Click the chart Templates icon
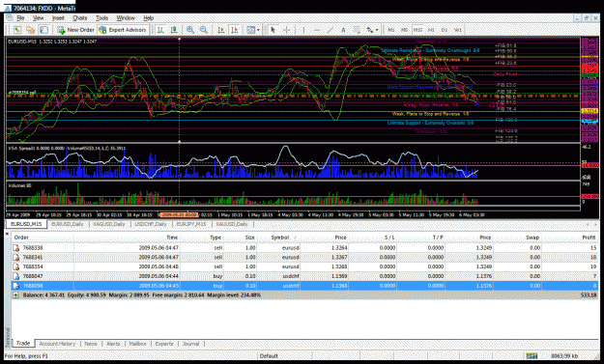Viewport: 604px width, 364px height. [x=250, y=30]
